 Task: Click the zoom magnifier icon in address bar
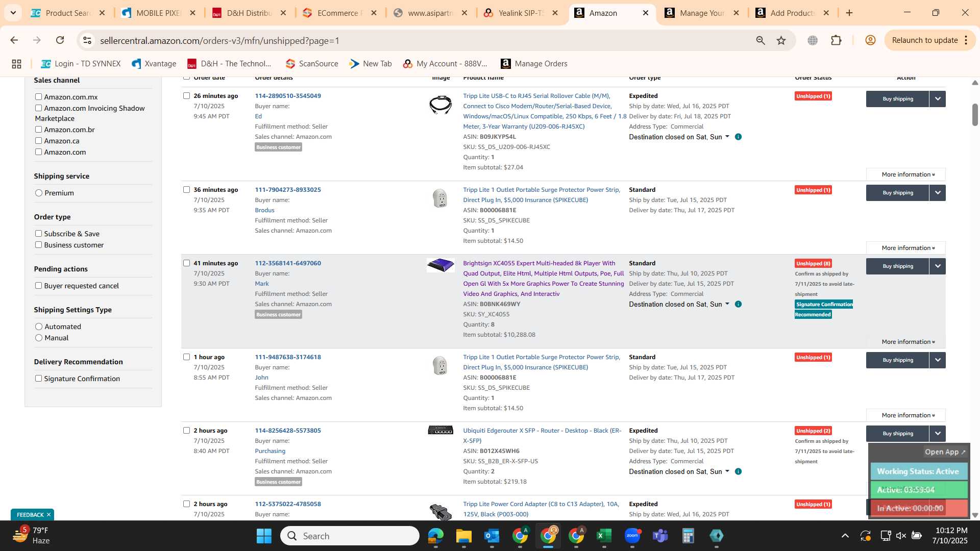(761, 40)
